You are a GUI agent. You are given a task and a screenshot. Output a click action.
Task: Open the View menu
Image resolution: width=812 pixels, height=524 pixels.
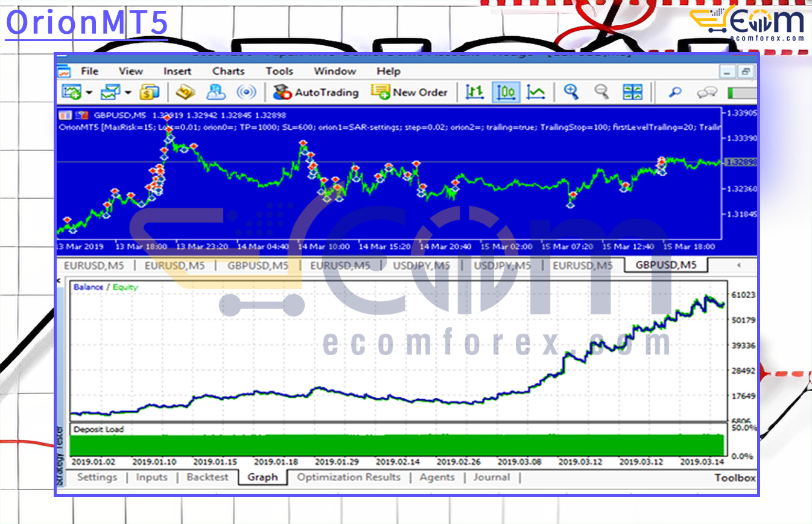130,71
